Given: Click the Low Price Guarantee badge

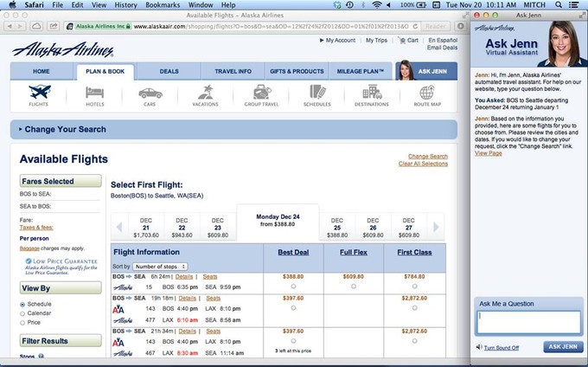Looking at the screenshot, I should [61, 266].
